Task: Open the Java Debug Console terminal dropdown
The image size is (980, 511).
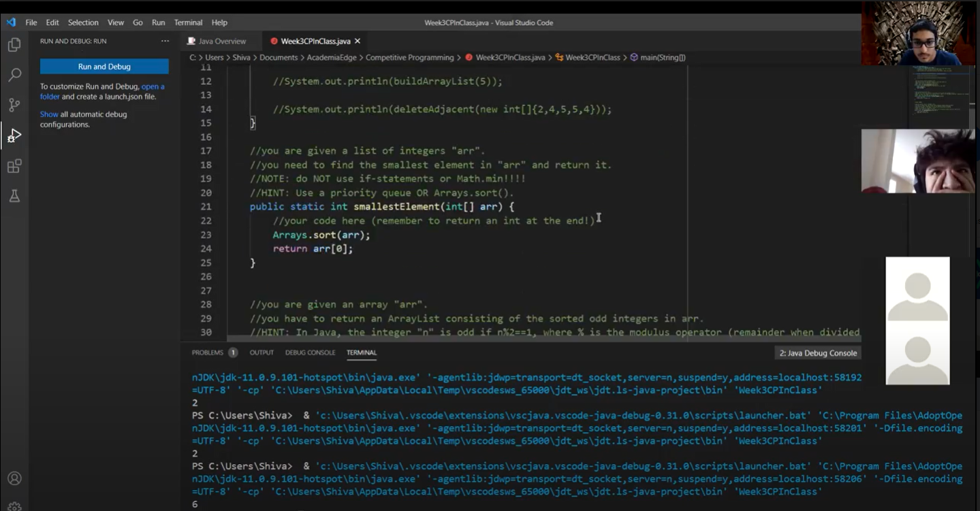Action: coord(818,353)
